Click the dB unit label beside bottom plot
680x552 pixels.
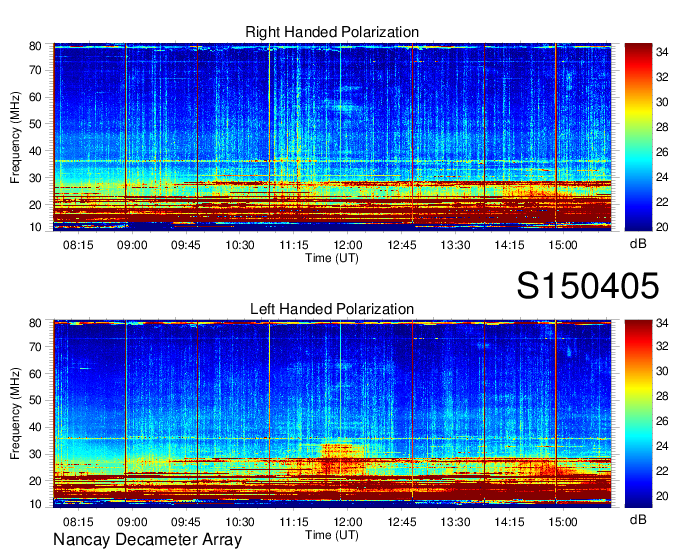638,519
